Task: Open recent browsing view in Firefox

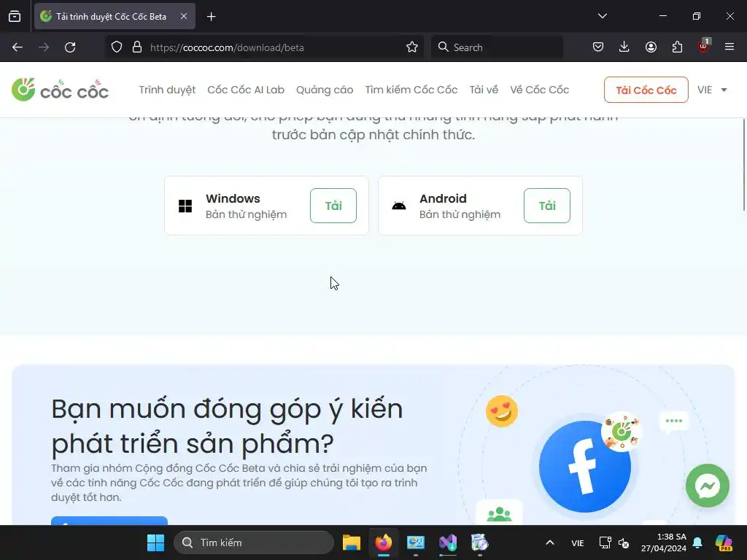Action: click(15, 17)
